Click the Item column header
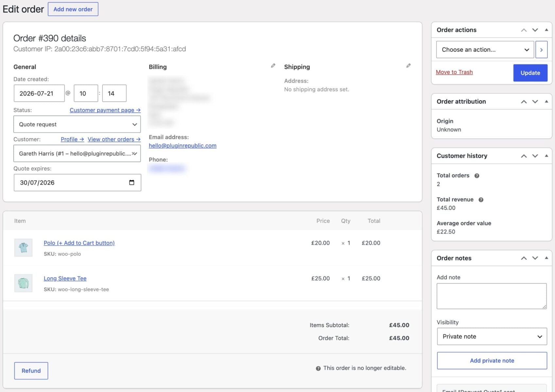Screen dimensions: 555x392 (x=20, y=221)
